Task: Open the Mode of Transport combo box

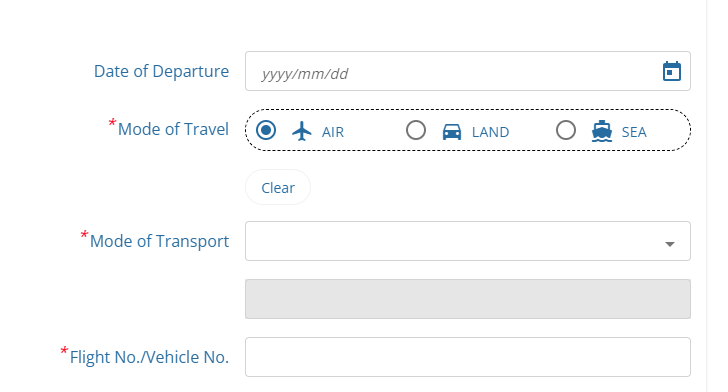Action: pyautogui.click(x=468, y=241)
